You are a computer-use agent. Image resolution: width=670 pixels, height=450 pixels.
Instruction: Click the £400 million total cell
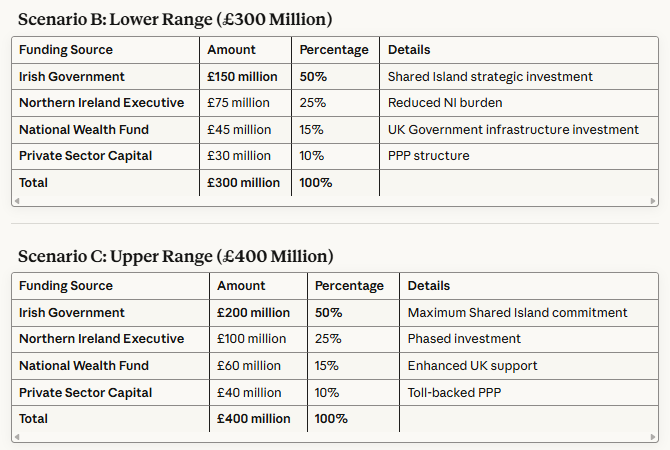pyautogui.click(x=253, y=419)
